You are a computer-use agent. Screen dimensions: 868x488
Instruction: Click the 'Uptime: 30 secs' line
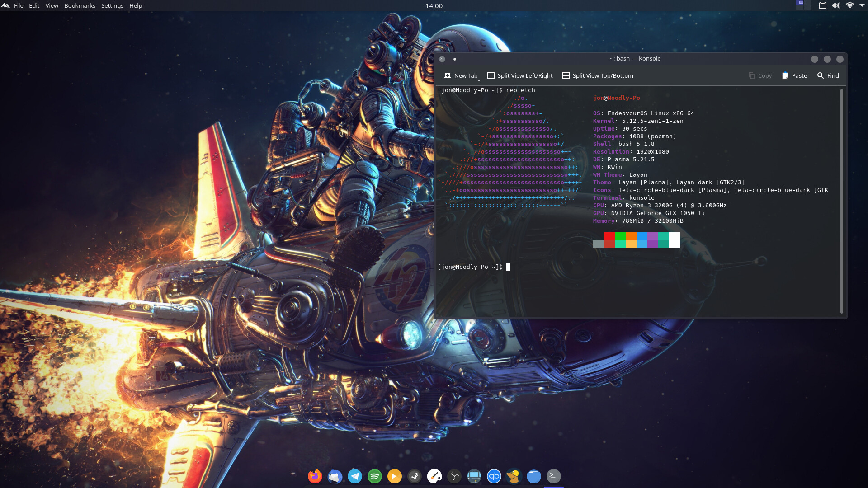[620, 129]
